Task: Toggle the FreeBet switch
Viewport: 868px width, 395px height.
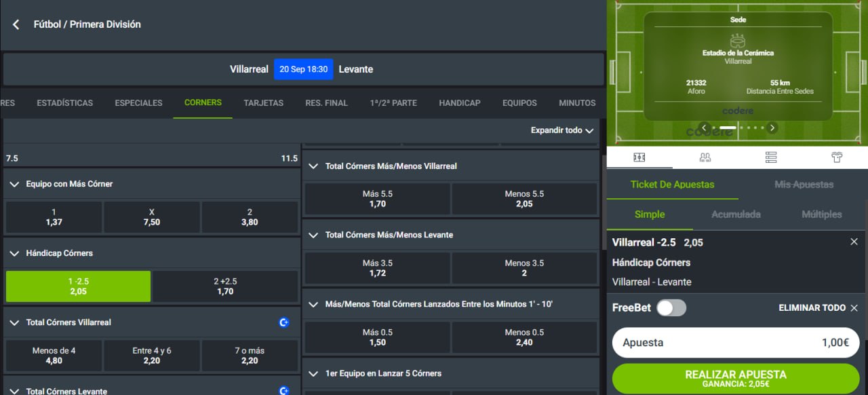Action: (671, 307)
